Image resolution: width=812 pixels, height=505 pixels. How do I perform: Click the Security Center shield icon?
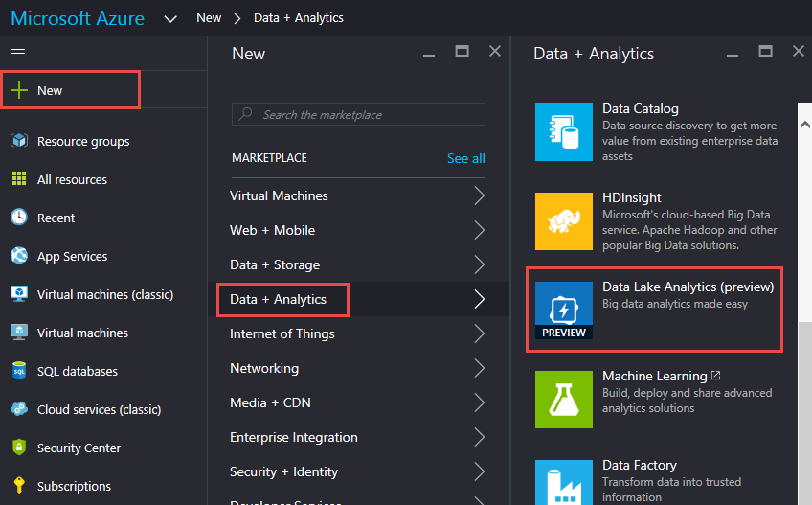pos(19,448)
